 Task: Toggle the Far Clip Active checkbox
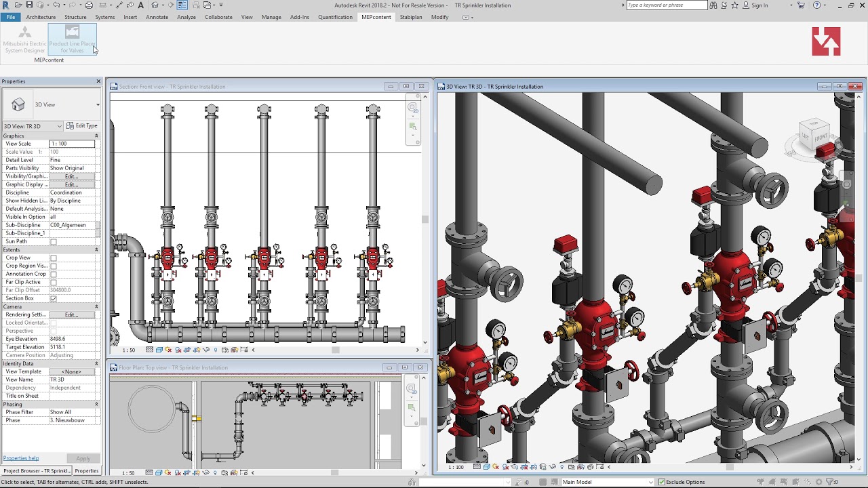(x=54, y=283)
